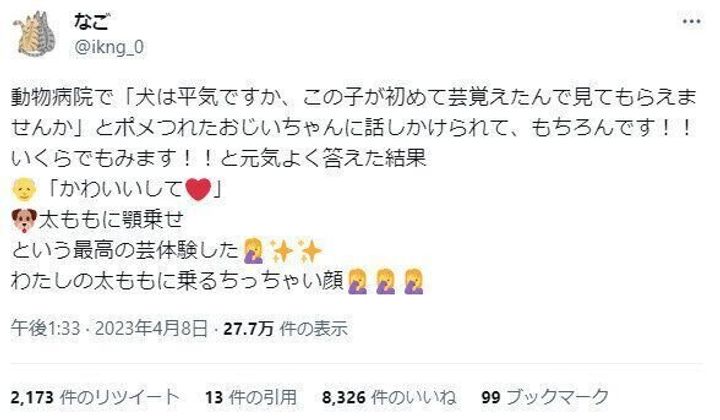Click the 99 ブックマーク count

(x=545, y=397)
